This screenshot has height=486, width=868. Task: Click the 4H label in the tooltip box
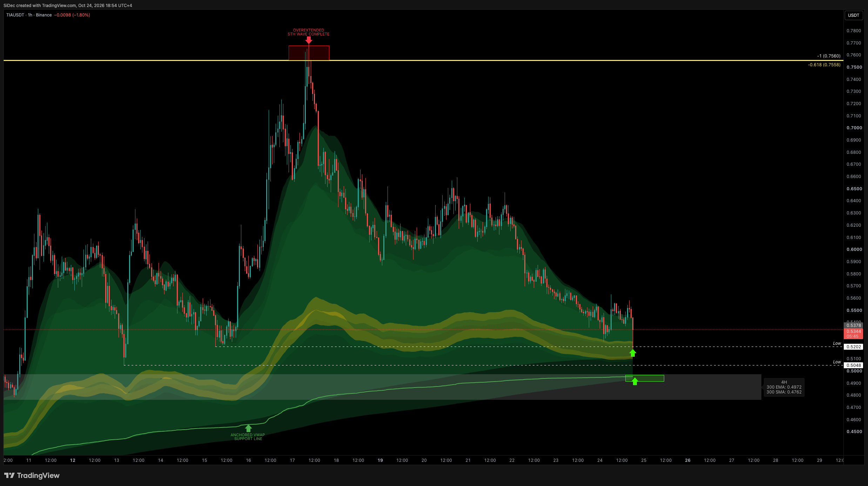point(784,382)
